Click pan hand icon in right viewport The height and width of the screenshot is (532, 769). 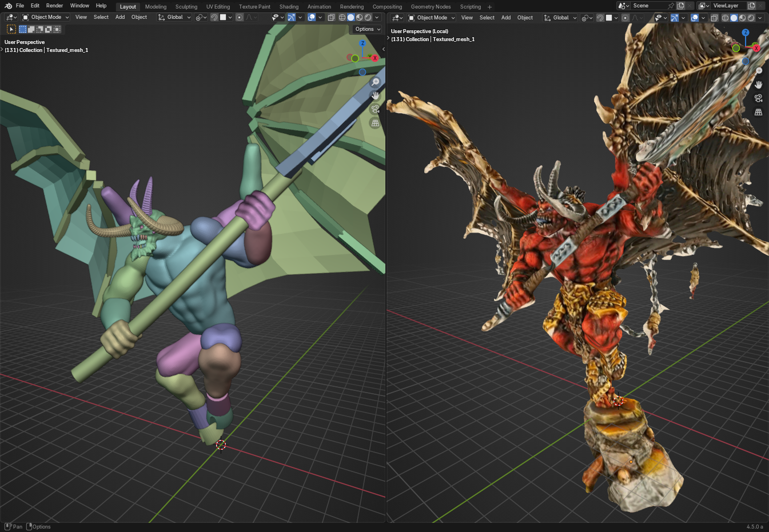(x=759, y=85)
